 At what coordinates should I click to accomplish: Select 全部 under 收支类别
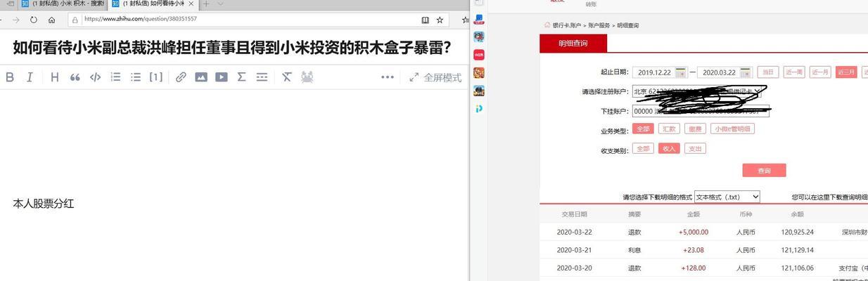coord(643,148)
